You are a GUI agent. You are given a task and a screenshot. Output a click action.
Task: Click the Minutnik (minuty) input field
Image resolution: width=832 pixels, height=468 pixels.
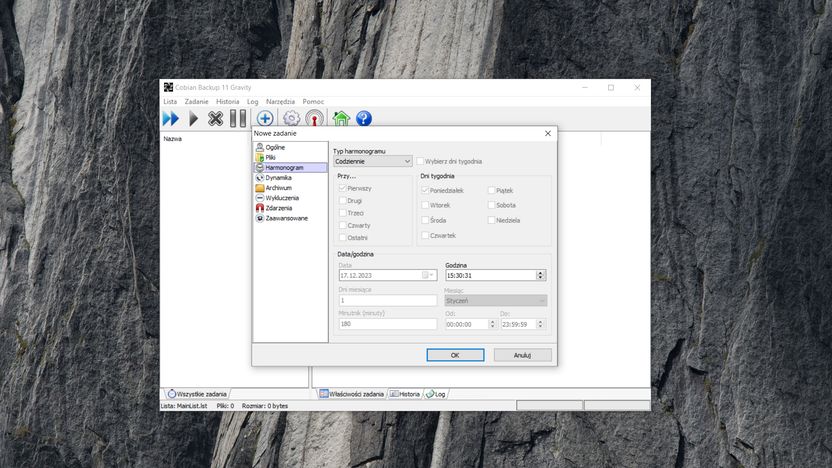388,324
